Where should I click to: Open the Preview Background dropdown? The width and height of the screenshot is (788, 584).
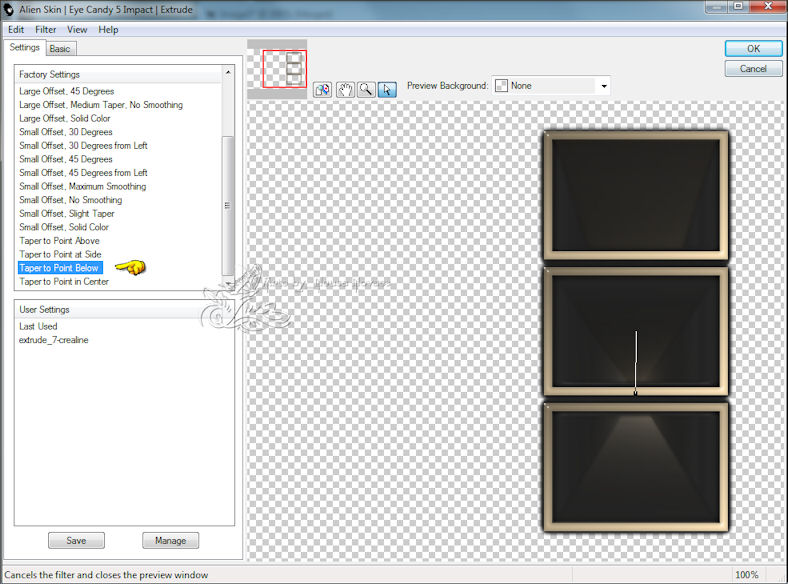tap(551, 86)
